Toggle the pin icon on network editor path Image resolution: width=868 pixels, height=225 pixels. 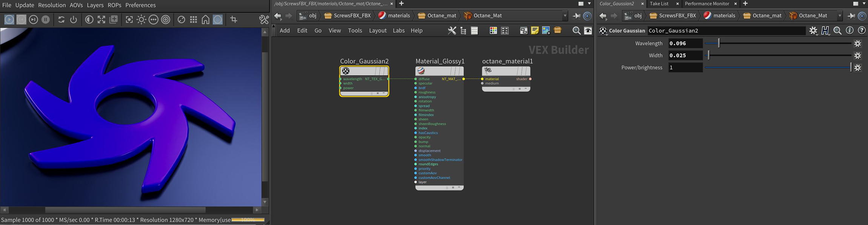(x=576, y=15)
